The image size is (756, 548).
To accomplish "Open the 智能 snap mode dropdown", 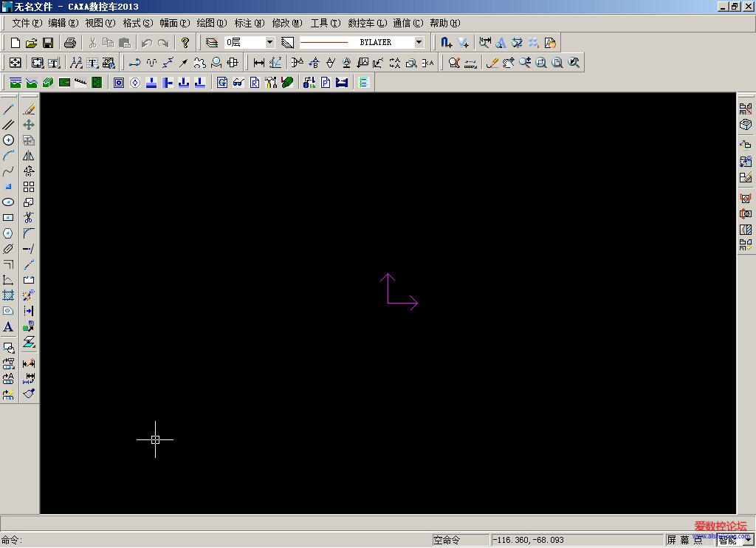I will point(747,541).
